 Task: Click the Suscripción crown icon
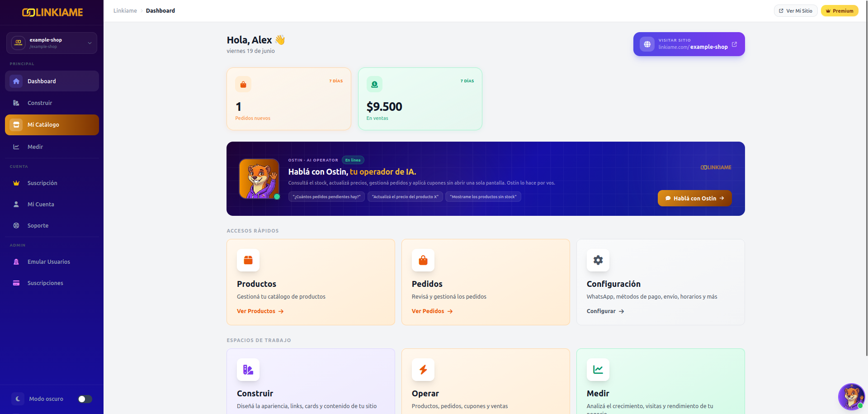[16, 183]
